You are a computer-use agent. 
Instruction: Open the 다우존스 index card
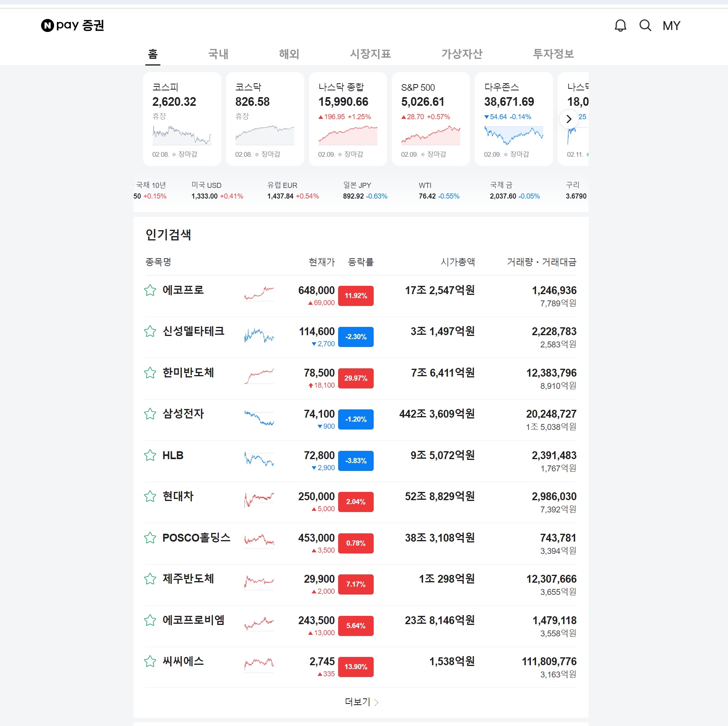tap(514, 119)
